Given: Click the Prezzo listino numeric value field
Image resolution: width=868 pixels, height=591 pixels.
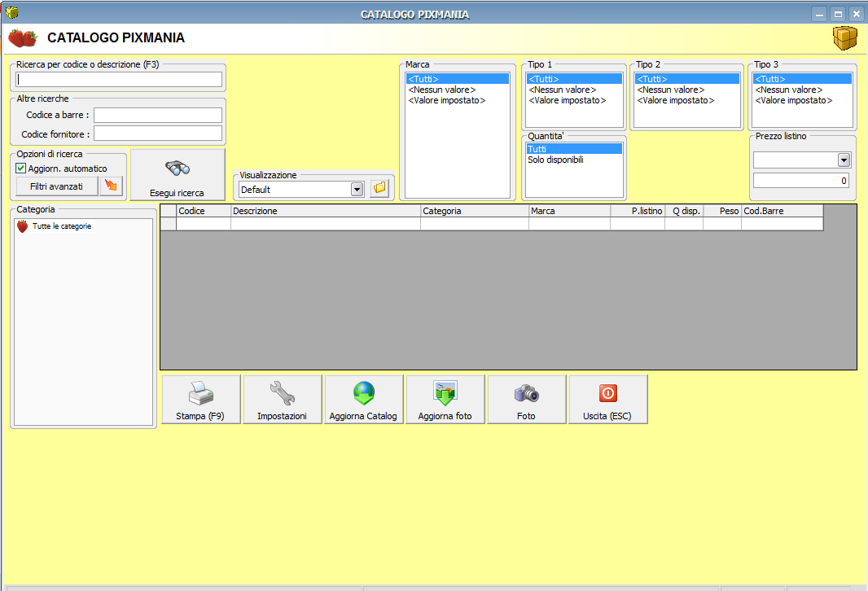Looking at the screenshot, I should click(801, 181).
